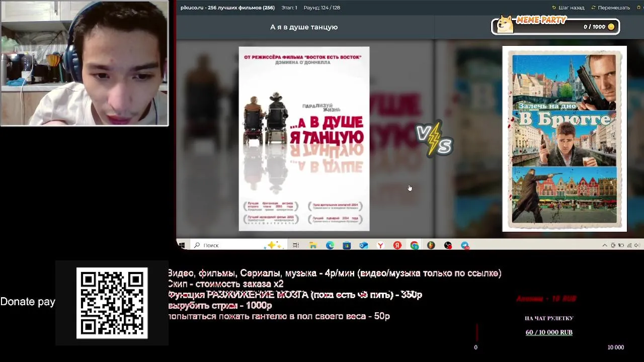Click the undo arrow icon beside 'Шаг назад'
The image size is (644, 362).
point(554,8)
